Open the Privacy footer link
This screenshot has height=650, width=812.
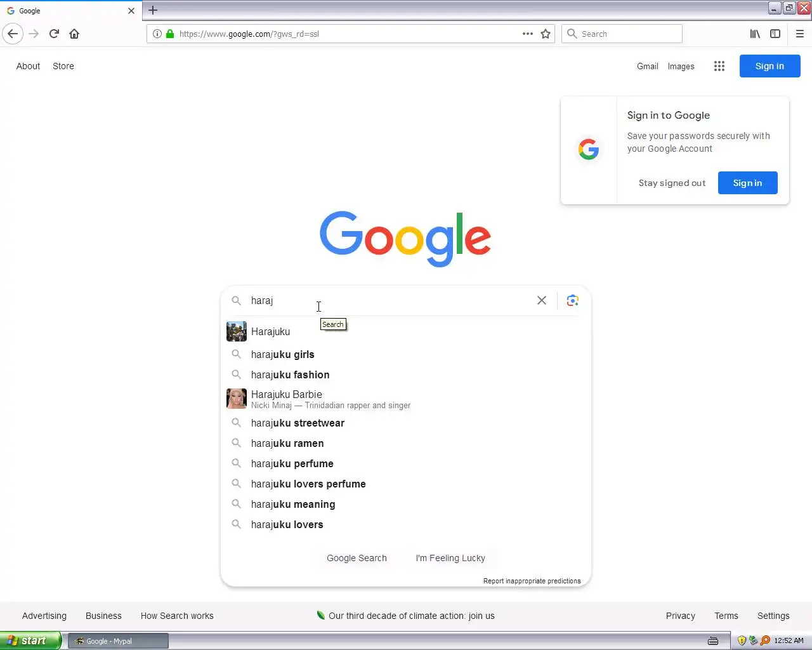pyautogui.click(x=681, y=616)
